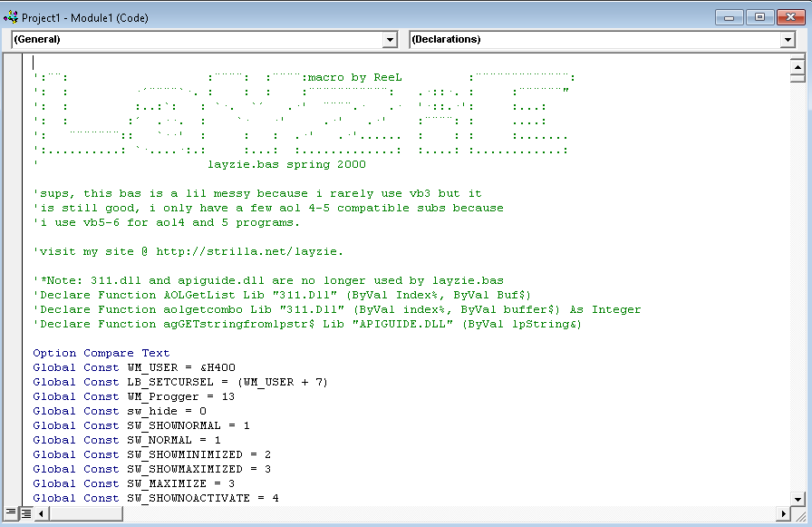Image resolution: width=812 pixels, height=527 pixels.
Task: Minimize the Module1 code window
Action: (x=730, y=17)
